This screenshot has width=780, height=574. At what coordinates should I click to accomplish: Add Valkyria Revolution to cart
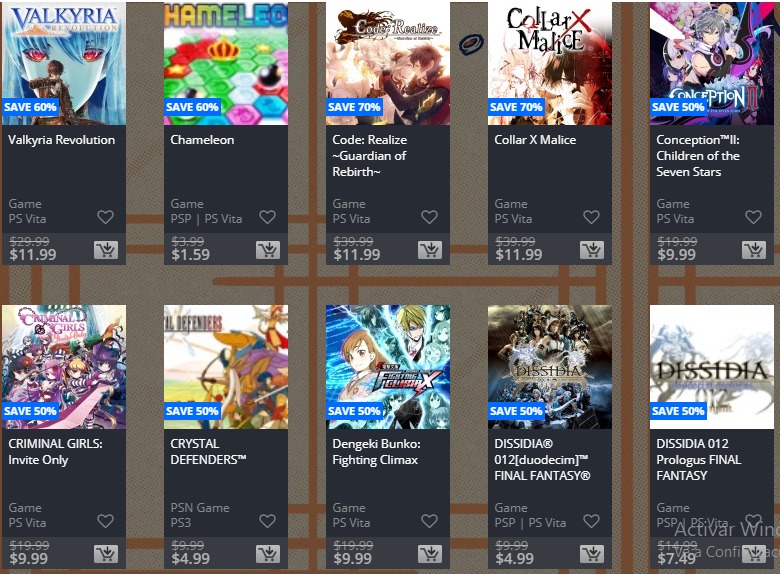click(x=106, y=250)
